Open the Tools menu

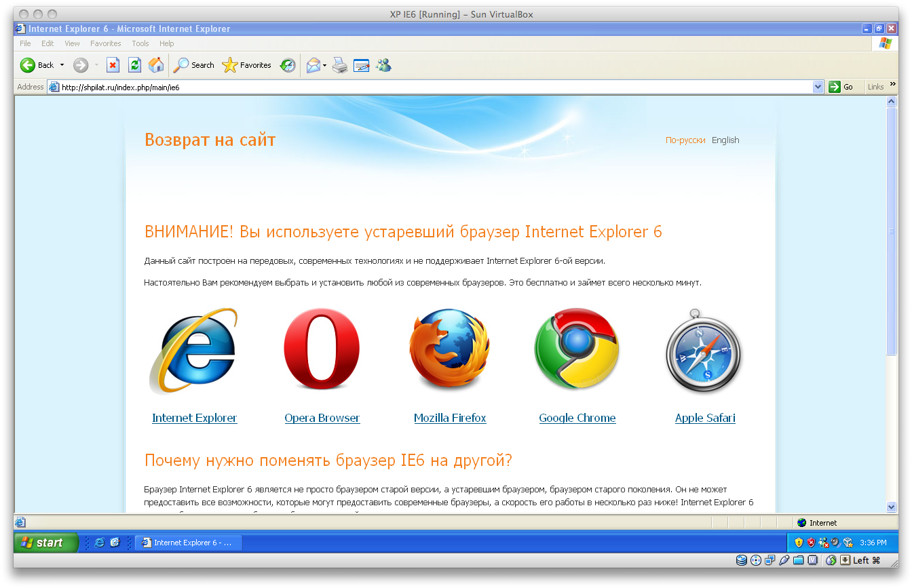[x=140, y=43]
